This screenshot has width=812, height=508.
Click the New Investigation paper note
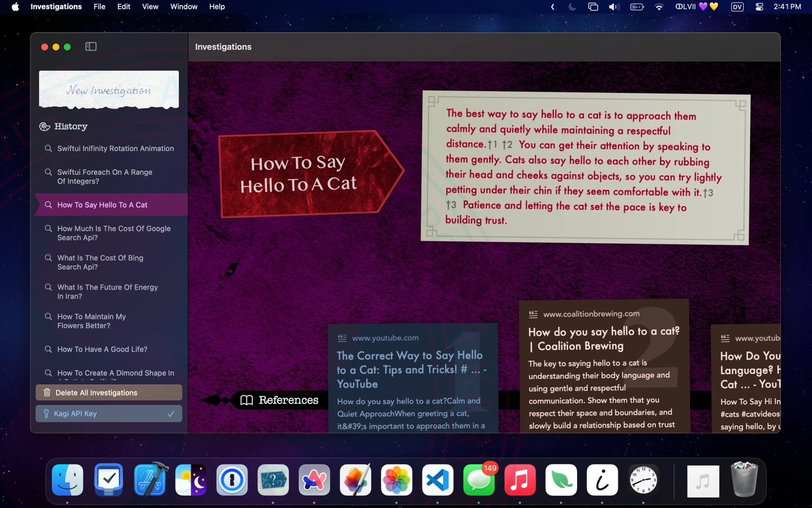[109, 89]
